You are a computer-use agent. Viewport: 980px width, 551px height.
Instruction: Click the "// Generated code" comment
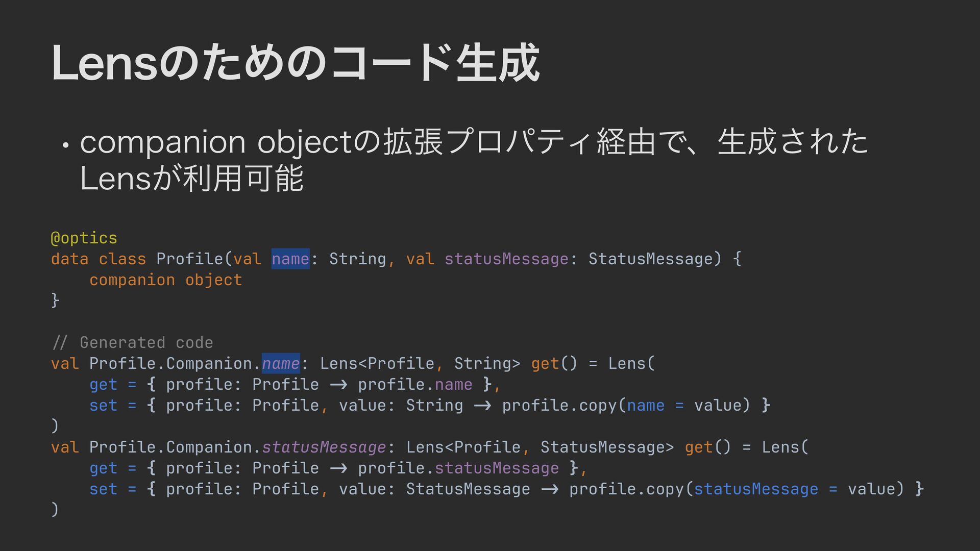pos(132,342)
